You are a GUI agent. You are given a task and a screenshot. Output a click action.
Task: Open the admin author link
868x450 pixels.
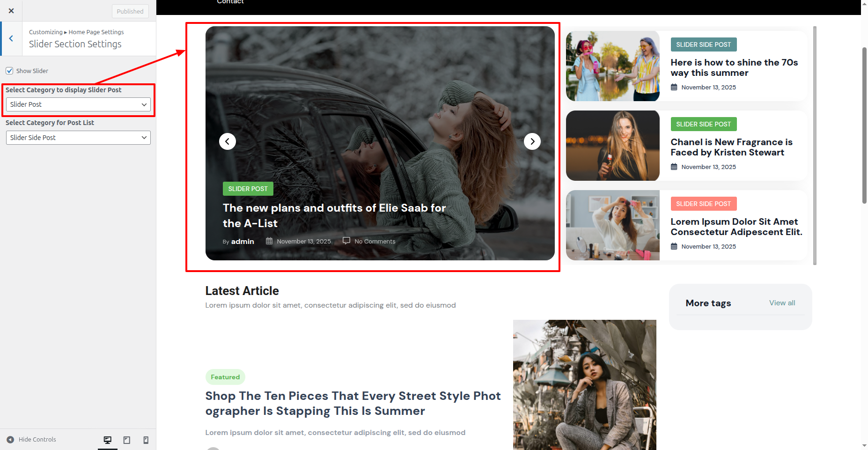(x=243, y=242)
